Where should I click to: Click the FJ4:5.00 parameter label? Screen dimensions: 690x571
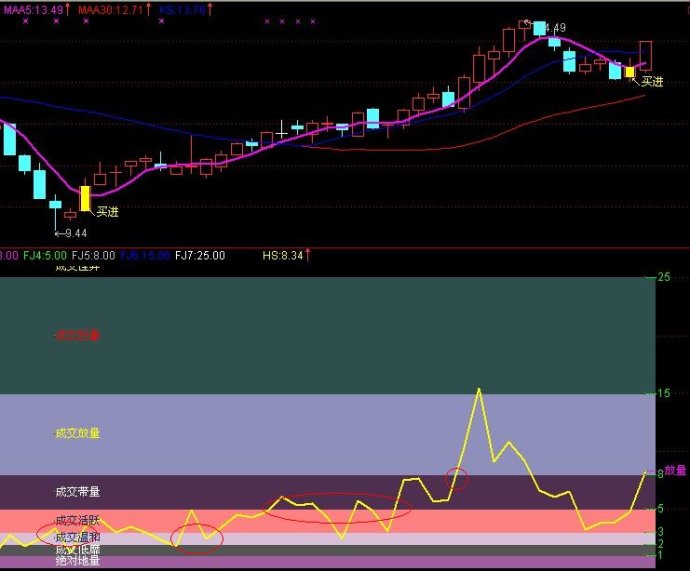coord(45,256)
